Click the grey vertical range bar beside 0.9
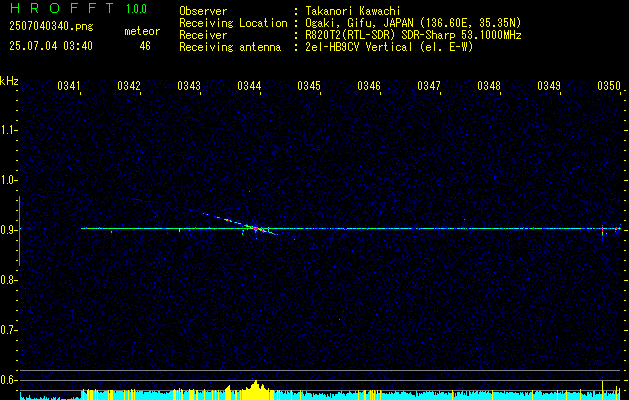The width and height of the screenshot is (629, 400). tap(19, 231)
